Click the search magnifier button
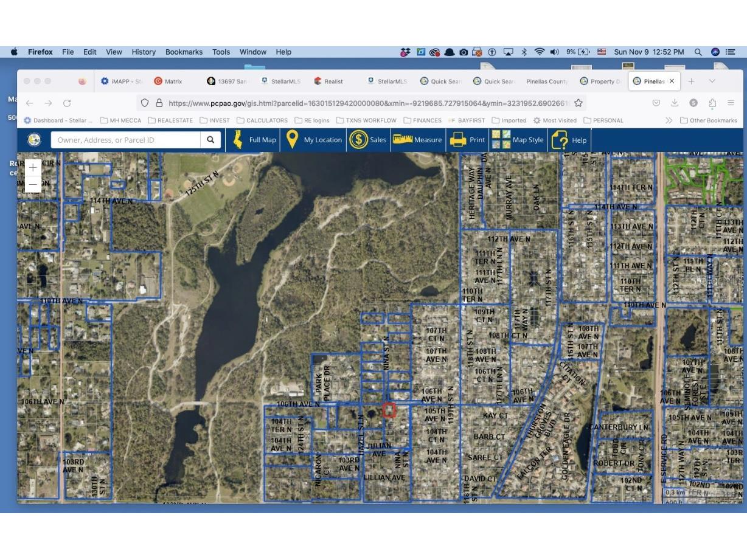Image resolution: width=747 pixels, height=560 pixels. click(x=210, y=140)
